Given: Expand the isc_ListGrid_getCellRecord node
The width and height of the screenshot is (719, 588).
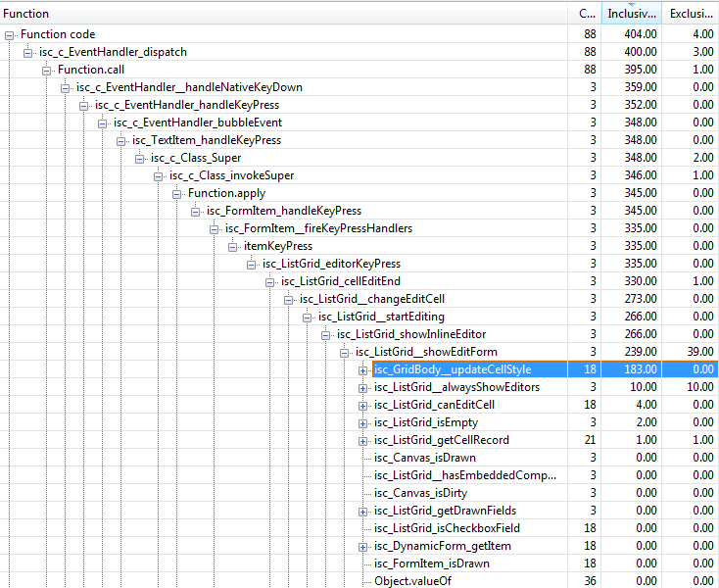Looking at the screenshot, I should [x=363, y=440].
